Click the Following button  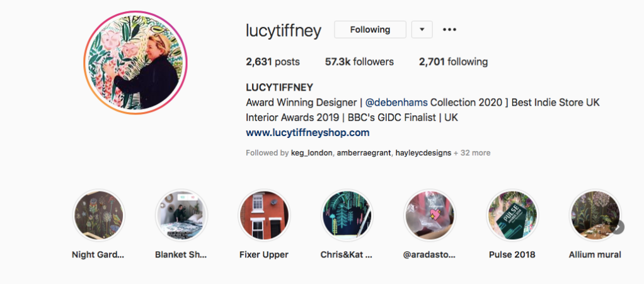(370, 30)
